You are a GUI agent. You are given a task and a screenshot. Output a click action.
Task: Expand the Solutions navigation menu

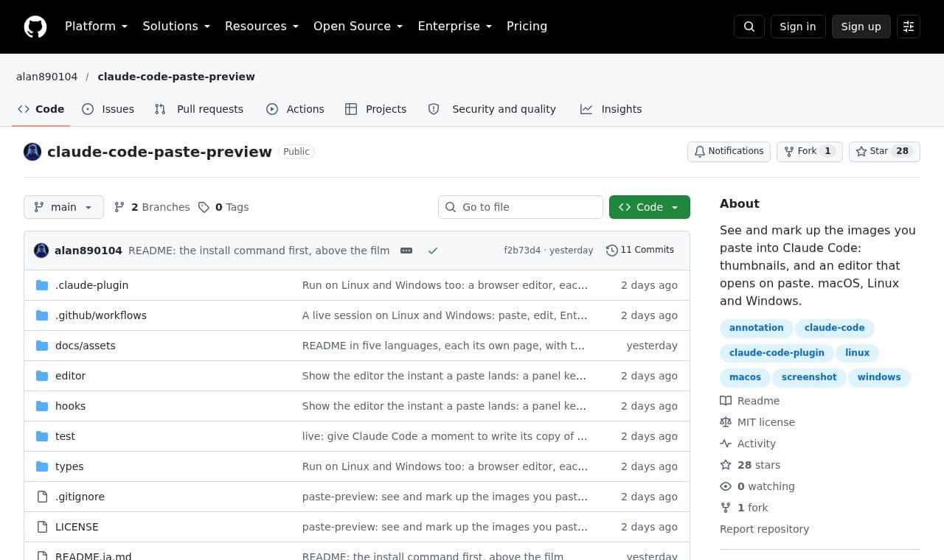176,27
